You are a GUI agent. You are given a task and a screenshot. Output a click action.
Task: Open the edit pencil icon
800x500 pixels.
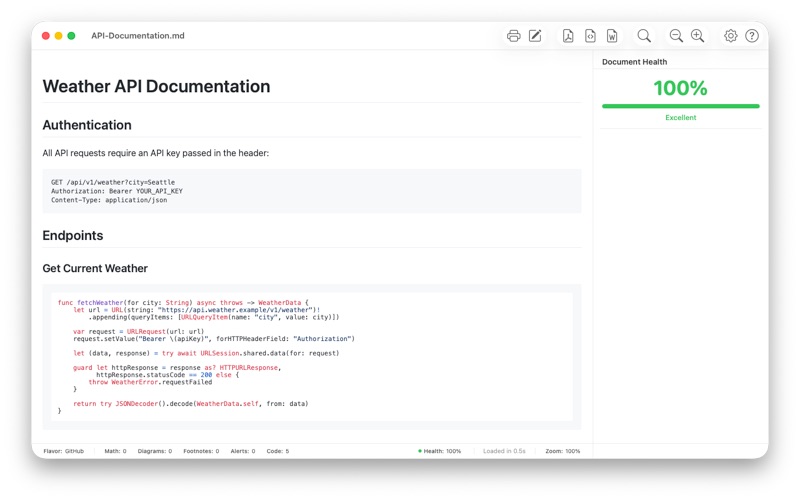click(x=535, y=36)
